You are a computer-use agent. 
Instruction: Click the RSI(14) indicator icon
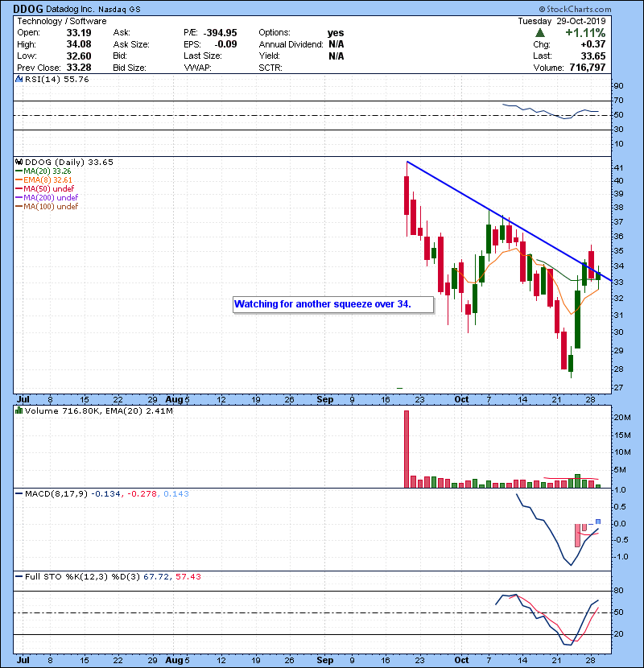pyautogui.click(x=19, y=79)
